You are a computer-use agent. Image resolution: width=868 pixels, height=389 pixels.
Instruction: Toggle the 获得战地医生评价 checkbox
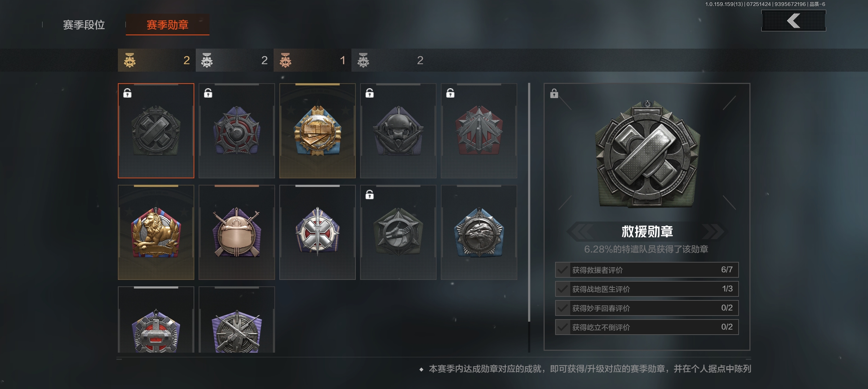click(x=562, y=289)
